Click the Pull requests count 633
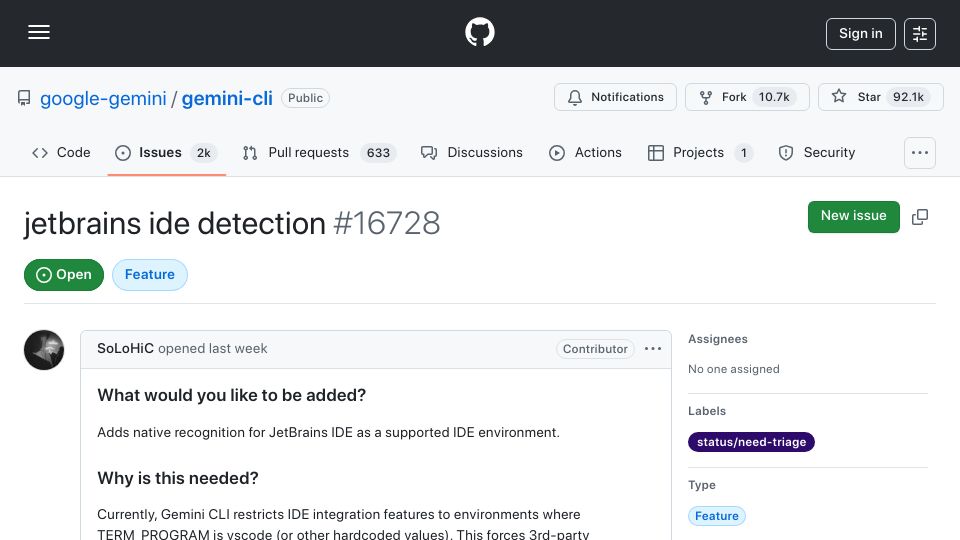This screenshot has height=540, width=960. tap(378, 152)
